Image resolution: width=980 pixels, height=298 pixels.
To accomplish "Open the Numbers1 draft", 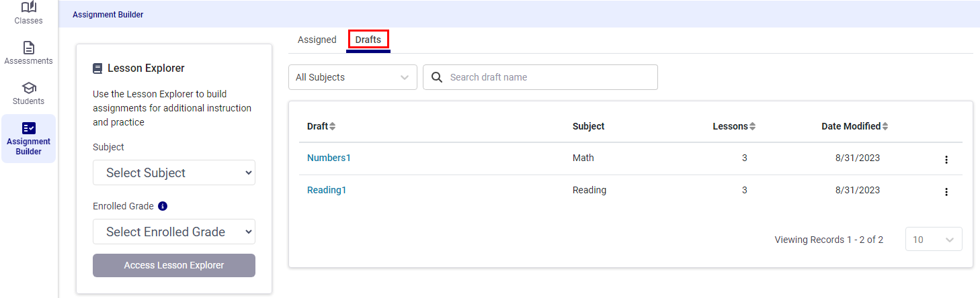I will pos(329,158).
